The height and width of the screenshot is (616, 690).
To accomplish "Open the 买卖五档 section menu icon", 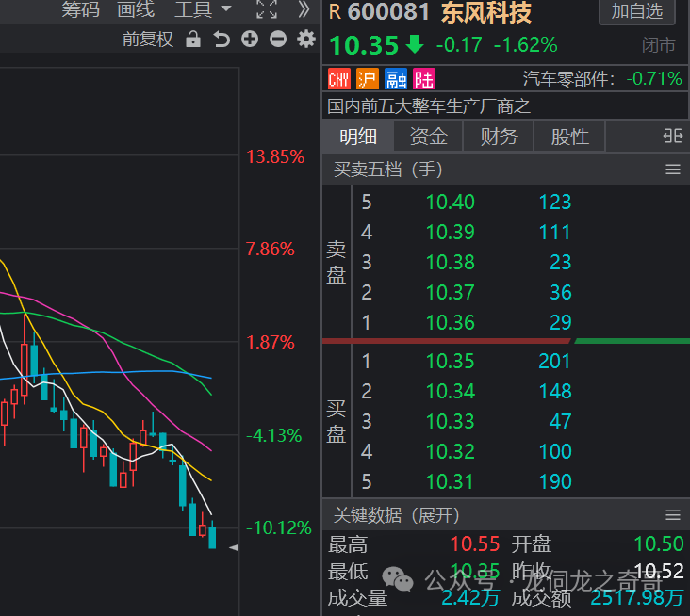I will 673,170.
